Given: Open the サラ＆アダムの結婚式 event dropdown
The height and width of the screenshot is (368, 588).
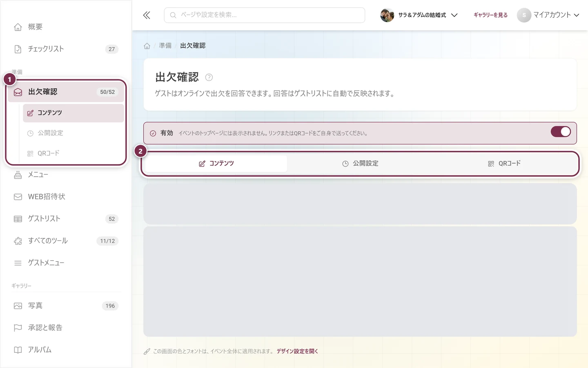Looking at the screenshot, I should (x=419, y=15).
